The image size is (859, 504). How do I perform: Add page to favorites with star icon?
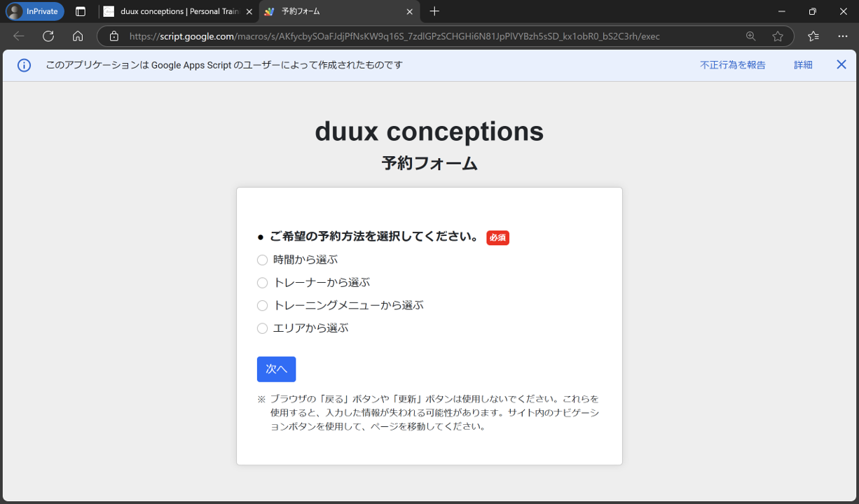(x=777, y=36)
